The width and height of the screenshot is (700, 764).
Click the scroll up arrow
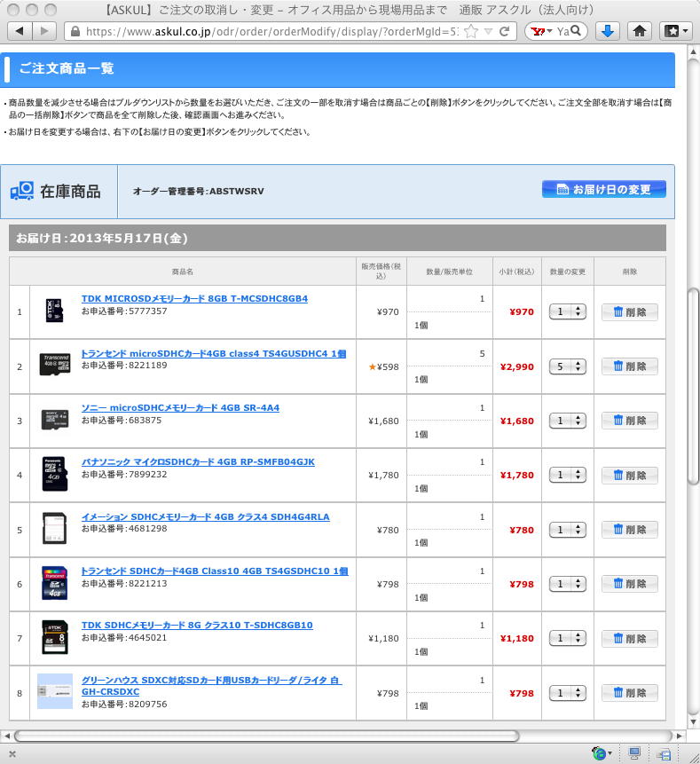[x=694, y=51]
